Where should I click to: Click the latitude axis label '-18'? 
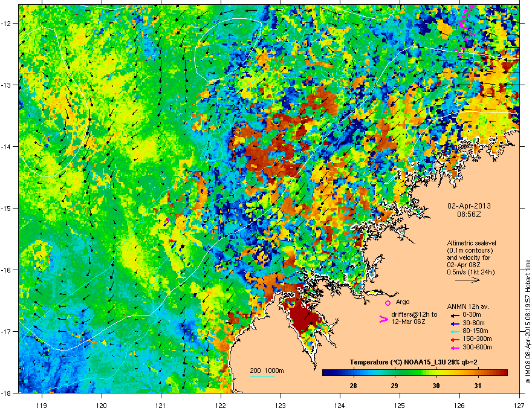(x=6, y=393)
